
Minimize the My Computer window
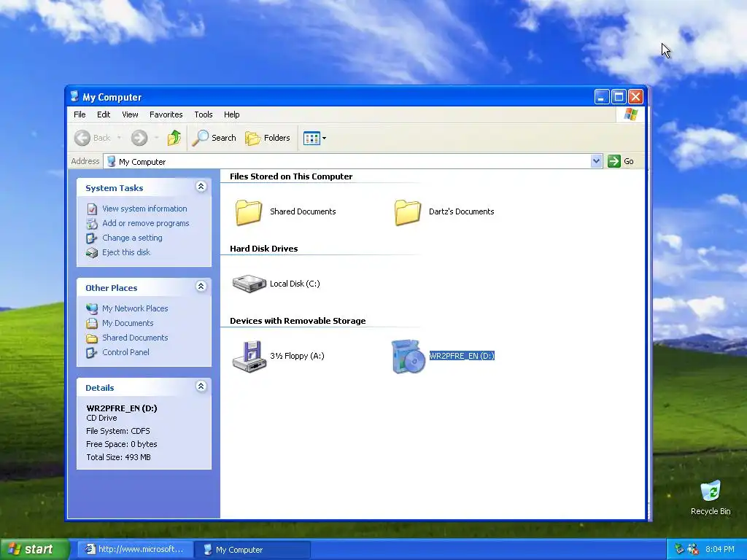[602, 97]
